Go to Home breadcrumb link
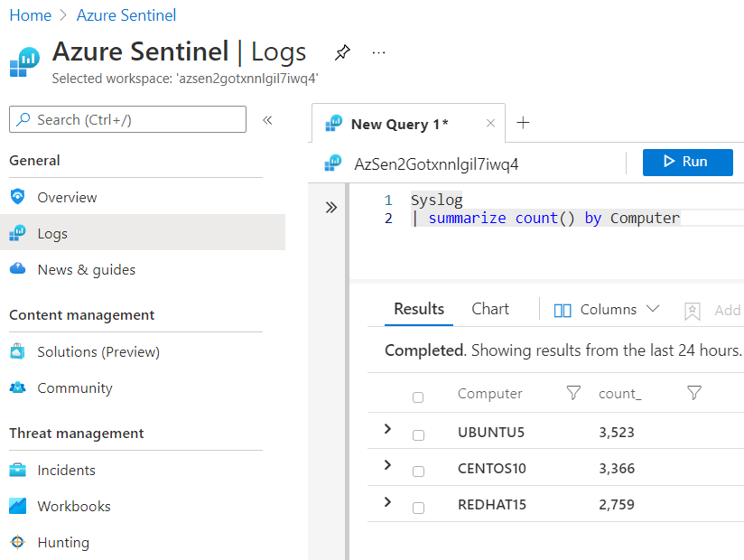 31,15
